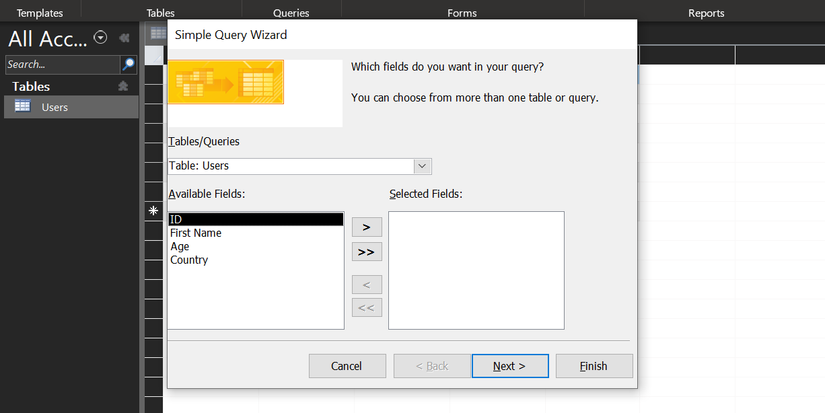
Task: Add selected field with the > button
Action: tap(367, 227)
